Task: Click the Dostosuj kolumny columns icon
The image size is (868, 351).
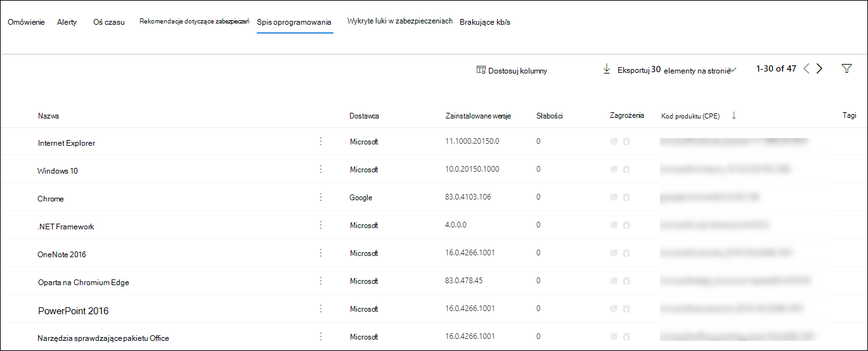Action: (x=481, y=70)
